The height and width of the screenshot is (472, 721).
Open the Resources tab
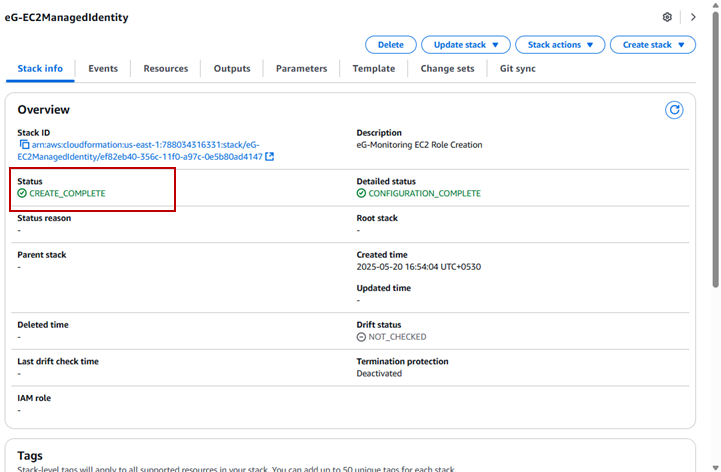pos(166,69)
